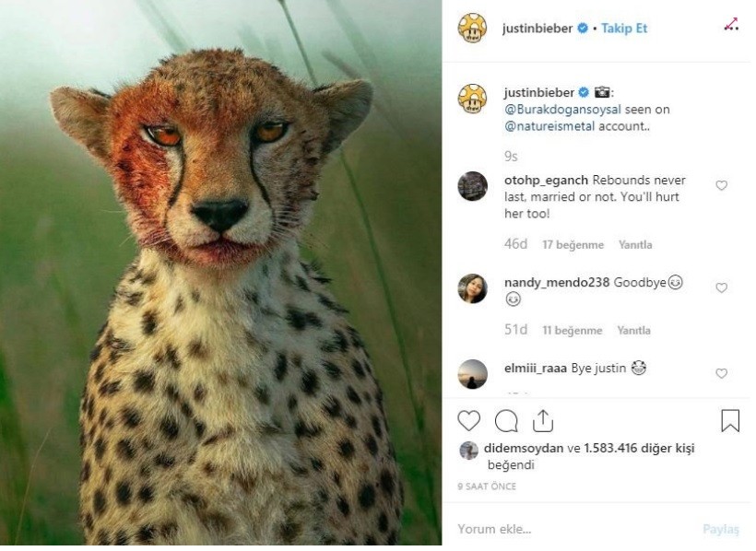This screenshot has width=756, height=551.
Task: Like otohp_eganch's comment with its heart
Action: tap(722, 184)
